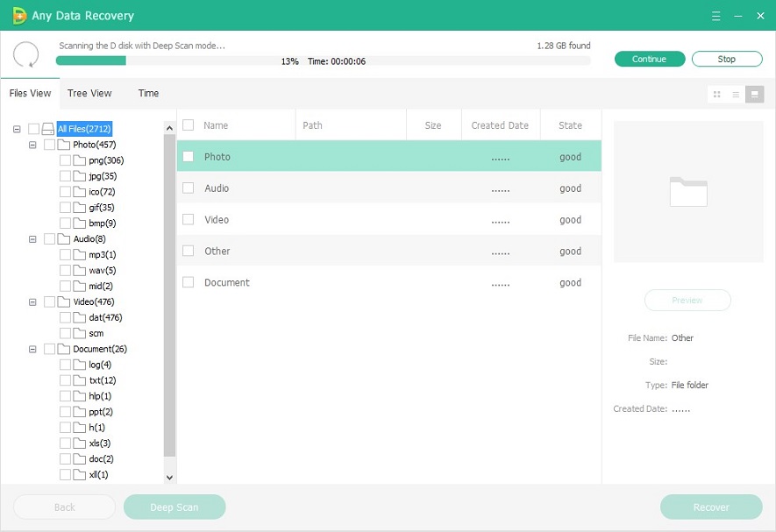Screen dimensions: 776x532
Task: Click the Deep Scan button
Action: 174,507
